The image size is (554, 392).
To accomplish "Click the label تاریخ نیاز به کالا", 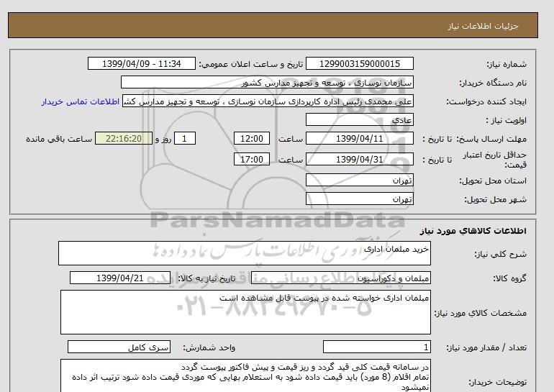I will pos(206,278).
